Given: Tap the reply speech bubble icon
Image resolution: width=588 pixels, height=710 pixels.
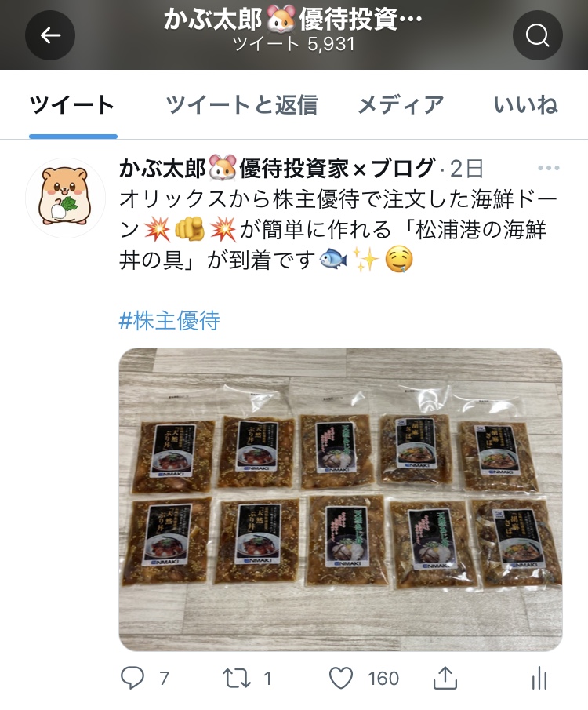Looking at the screenshot, I should (x=132, y=678).
